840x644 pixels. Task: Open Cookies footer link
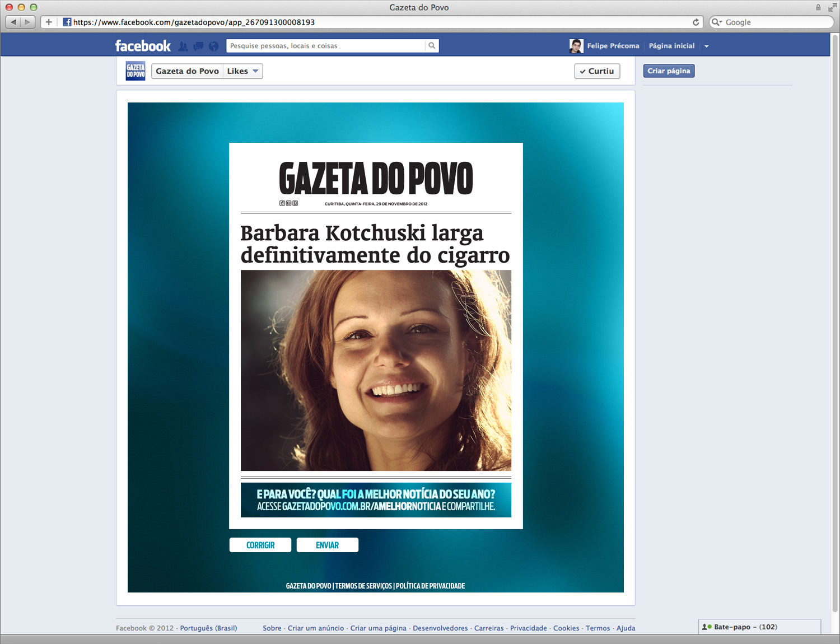pyautogui.click(x=566, y=628)
